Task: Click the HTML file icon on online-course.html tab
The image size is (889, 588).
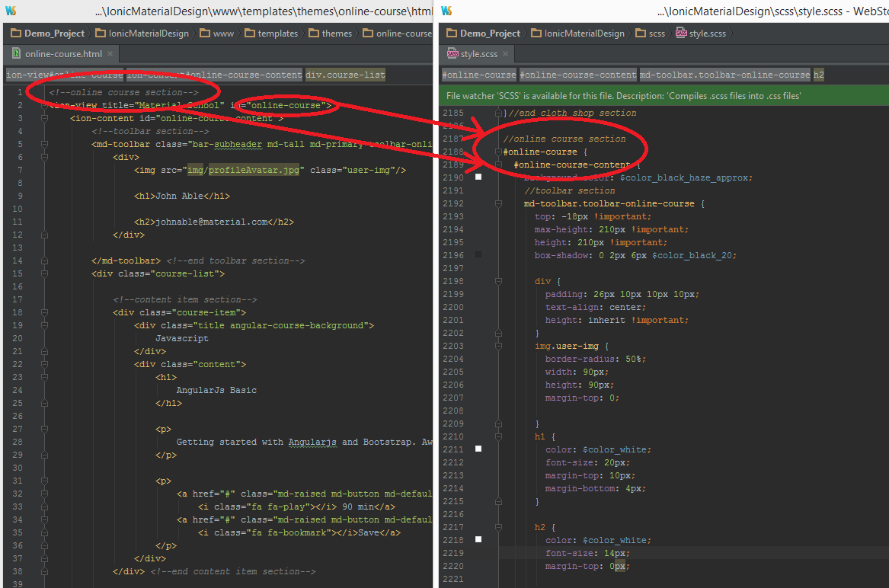Action: pyautogui.click(x=15, y=54)
